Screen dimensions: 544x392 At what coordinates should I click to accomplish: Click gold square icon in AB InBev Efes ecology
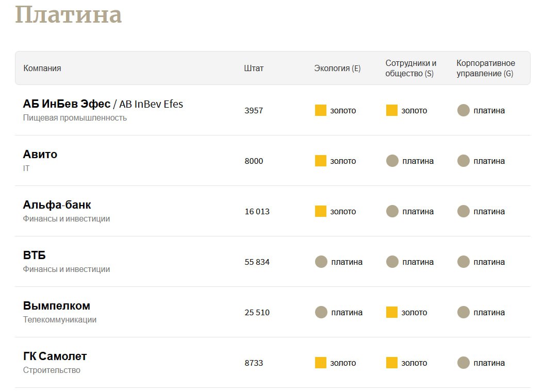pos(320,110)
